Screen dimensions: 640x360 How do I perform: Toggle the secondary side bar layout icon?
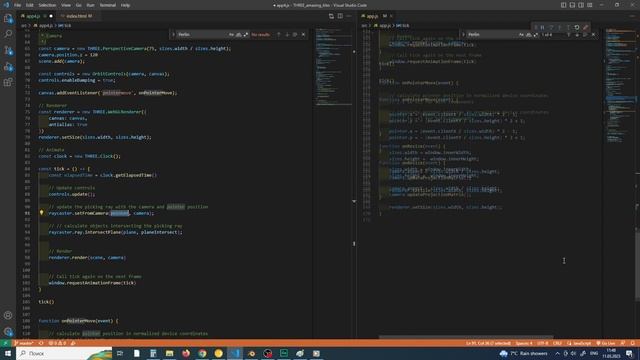581,5
